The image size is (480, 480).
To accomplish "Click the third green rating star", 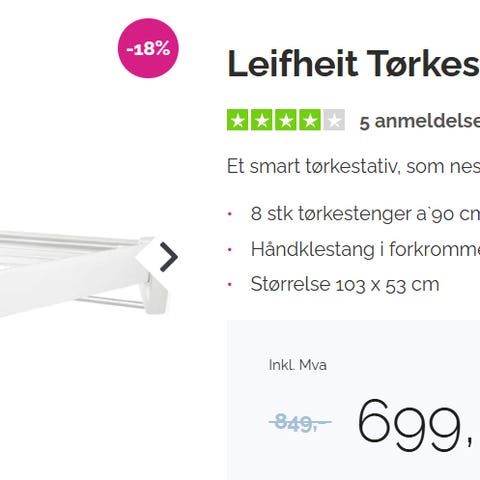I will [x=286, y=120].
